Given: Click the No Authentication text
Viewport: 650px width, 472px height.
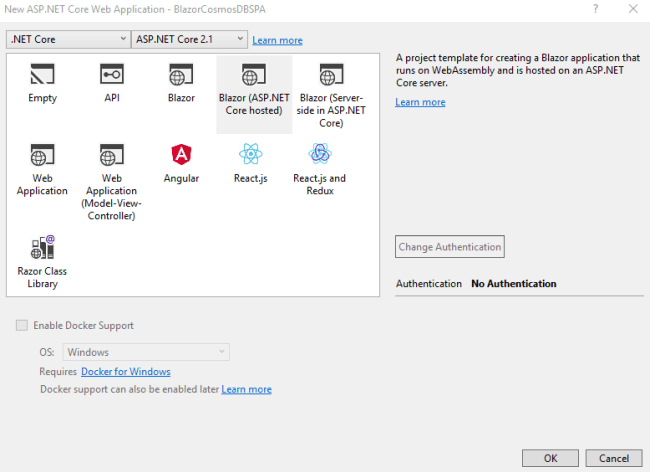Looking at the screenshot, I should [514, 283].
